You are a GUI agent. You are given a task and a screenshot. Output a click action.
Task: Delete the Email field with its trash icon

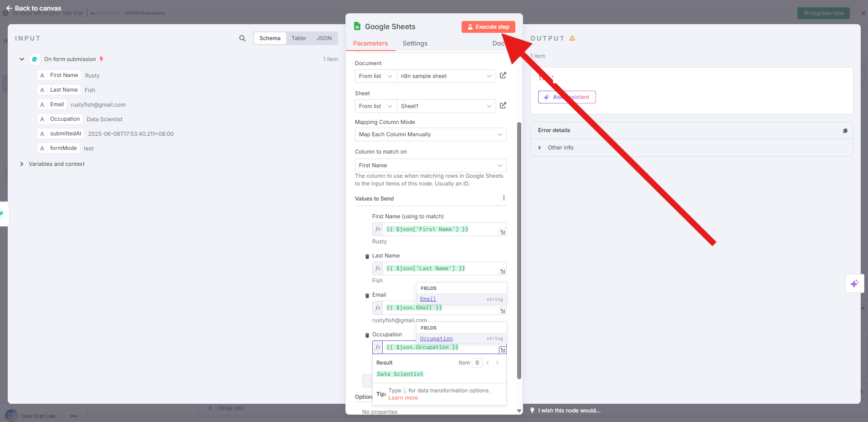(x=368, y=295)
